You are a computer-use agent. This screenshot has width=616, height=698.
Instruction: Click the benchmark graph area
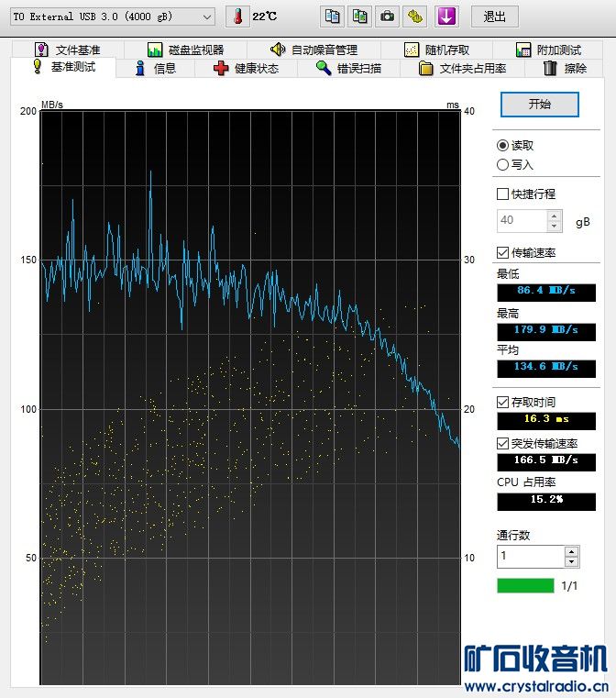click(x=250, y=397)
